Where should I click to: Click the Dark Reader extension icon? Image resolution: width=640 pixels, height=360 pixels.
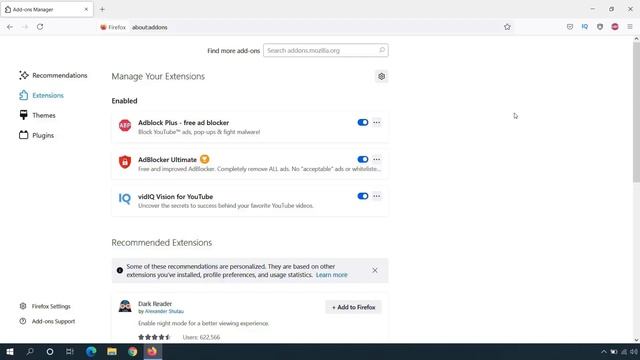point(125,306)
